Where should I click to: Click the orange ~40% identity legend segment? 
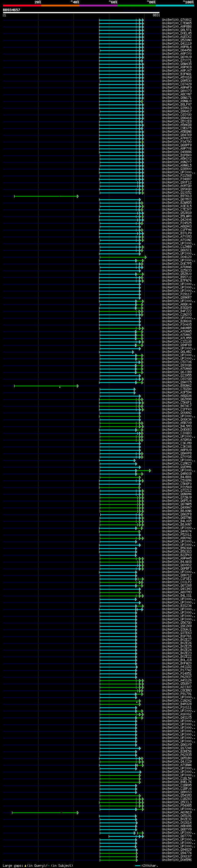[x=60, y=6]
